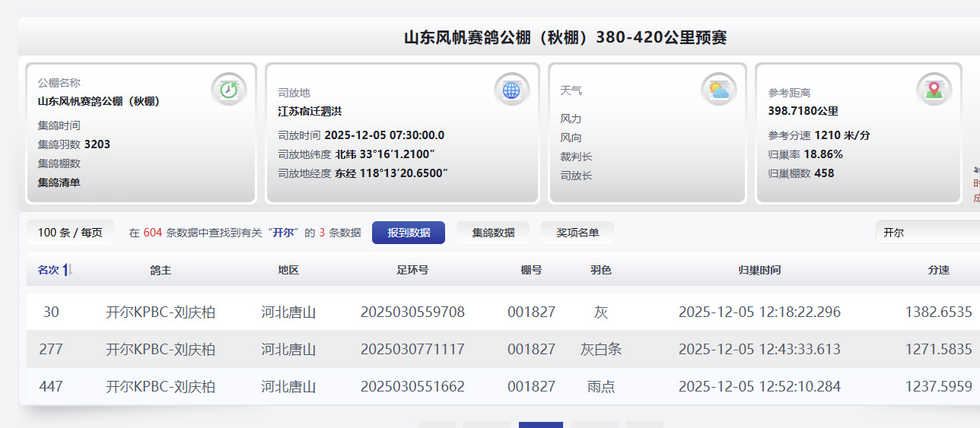Open the 奖项名单 tab

tap(577, 233)
